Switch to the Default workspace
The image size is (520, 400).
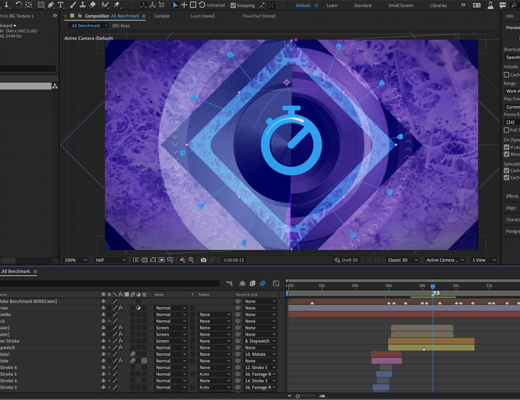pyautogui.click(x=303, y=5)
